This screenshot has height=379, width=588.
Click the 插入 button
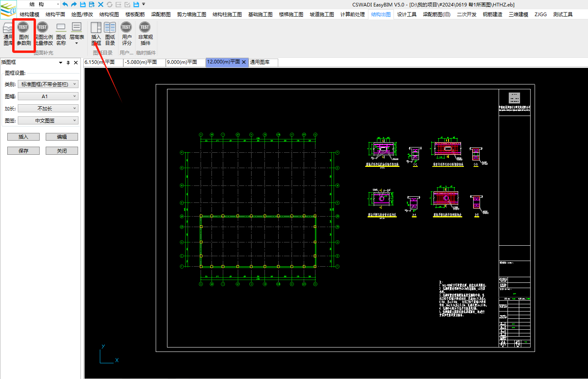(23, 137)
